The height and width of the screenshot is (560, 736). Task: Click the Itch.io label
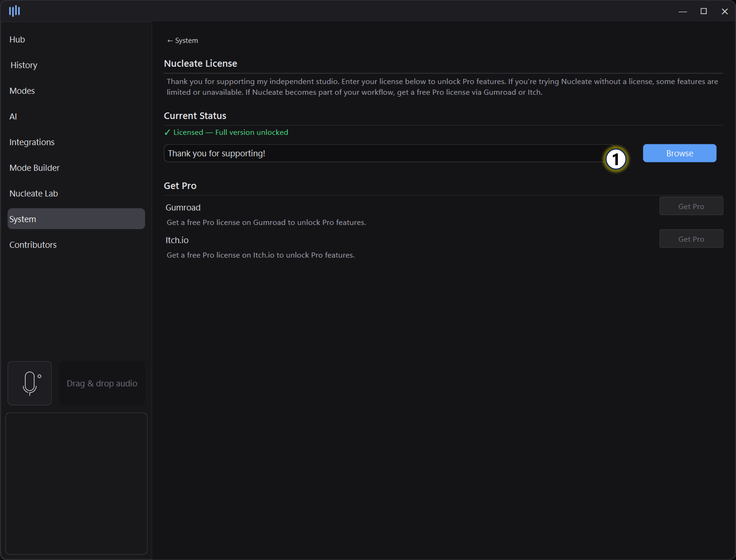point(177,240)
